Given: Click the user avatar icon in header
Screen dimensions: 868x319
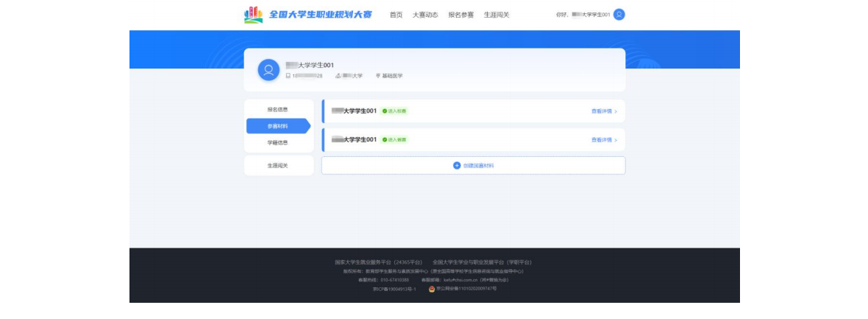Looking at the screenshot, I should click(x=619, y=15).
